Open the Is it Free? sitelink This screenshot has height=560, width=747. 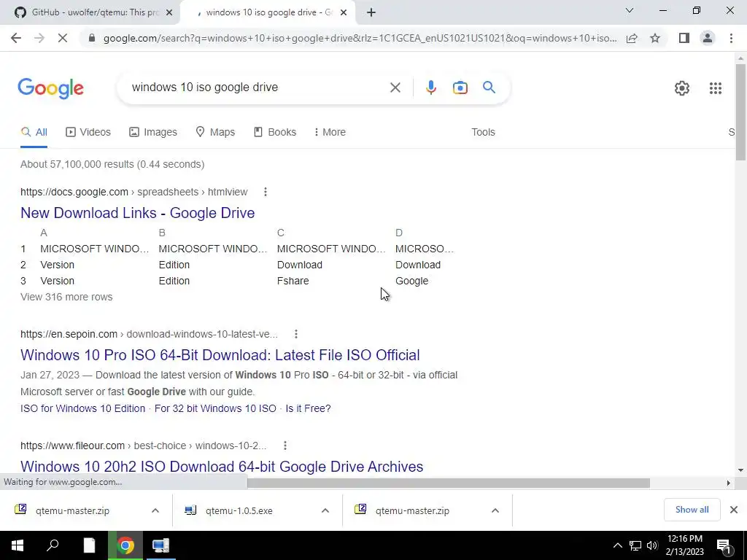pos(308,408)
